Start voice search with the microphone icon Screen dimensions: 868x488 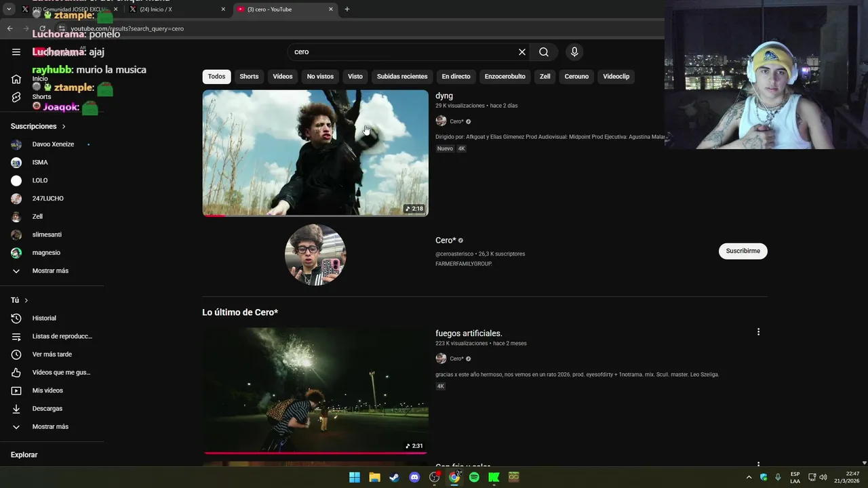click(574, 52)
